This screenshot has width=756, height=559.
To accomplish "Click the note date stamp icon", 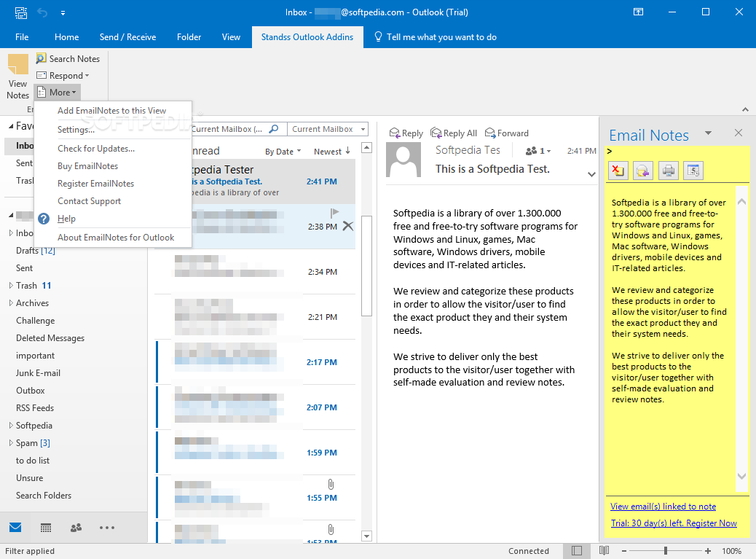I will 693,171.
